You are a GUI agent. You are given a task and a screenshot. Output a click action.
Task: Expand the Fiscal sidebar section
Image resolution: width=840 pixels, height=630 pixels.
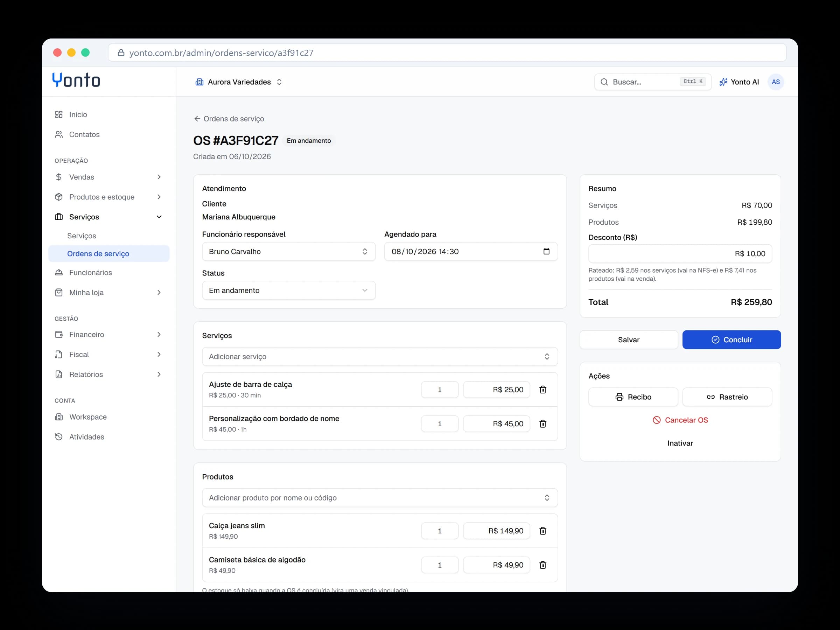click(108, 354)
